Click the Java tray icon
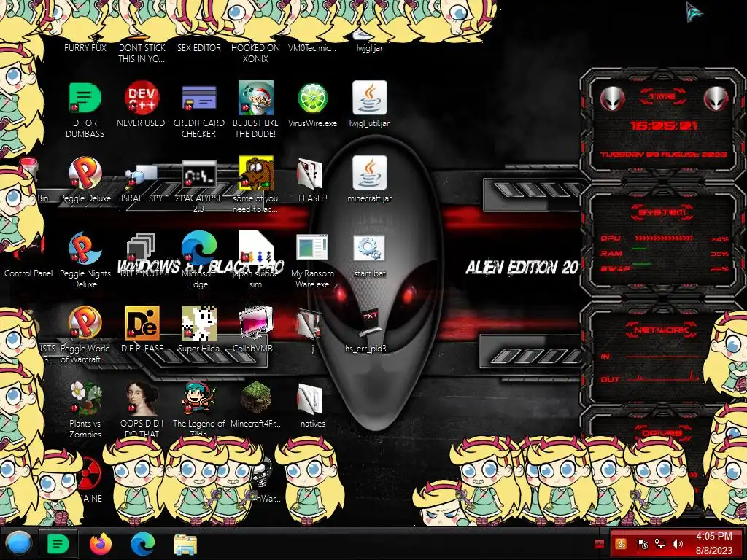This screenshot has width=747, height=560. point(620,544)
